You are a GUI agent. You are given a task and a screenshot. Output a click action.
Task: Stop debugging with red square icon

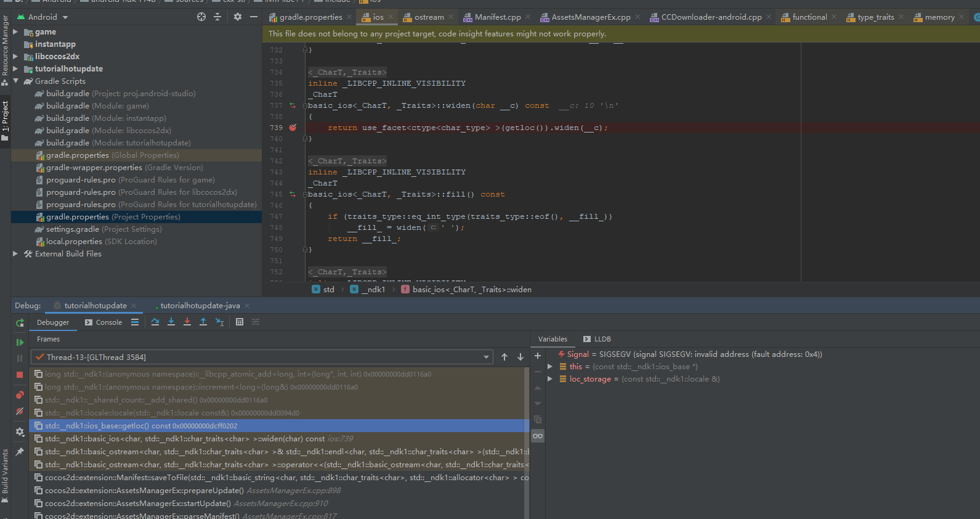(x=20, y=375)
